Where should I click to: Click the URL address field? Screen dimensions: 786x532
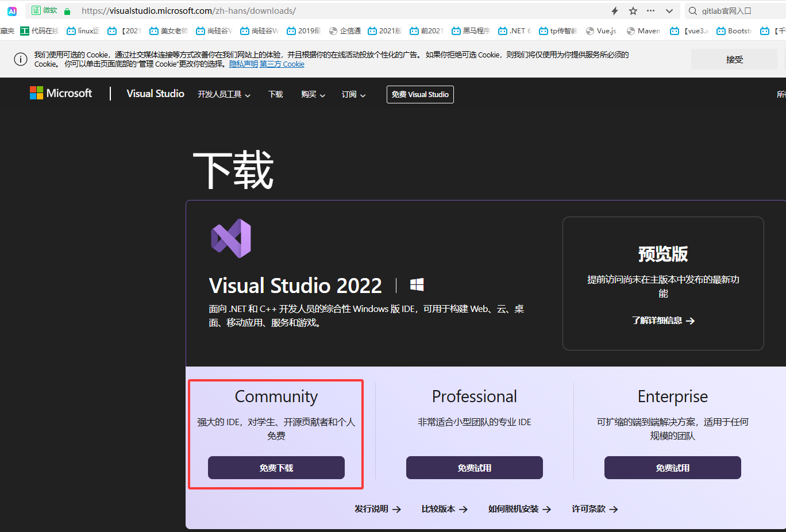[x=345, y=11]
